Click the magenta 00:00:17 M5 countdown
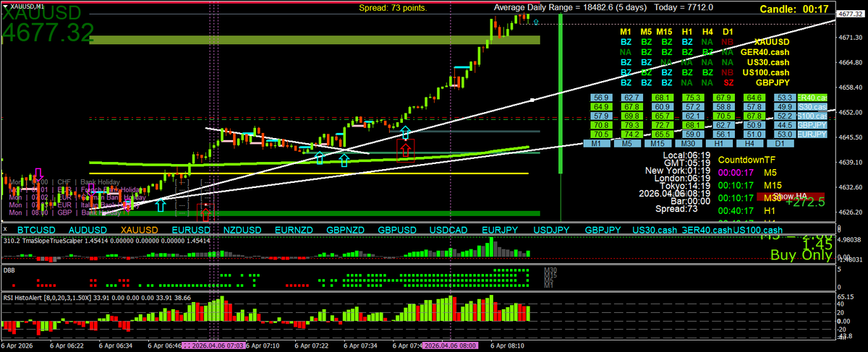The width and height of the screenshot is (868, 352). pyautogui.click(x=737, y=173)
